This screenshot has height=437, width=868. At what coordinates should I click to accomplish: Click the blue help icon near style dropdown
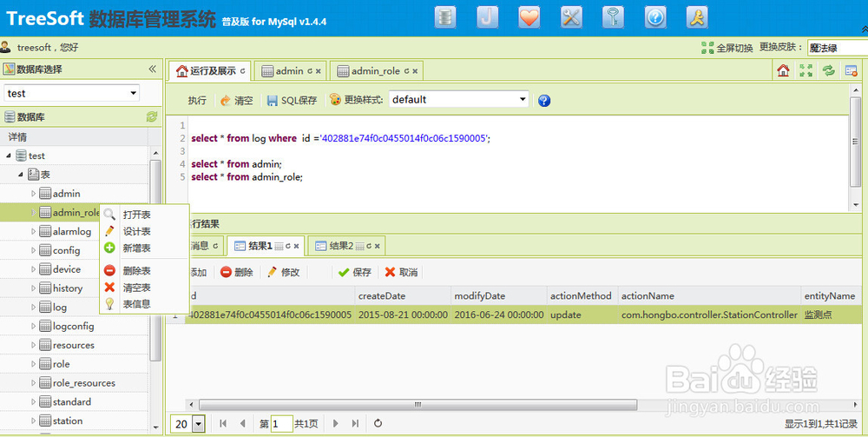click(x=544, y=100)
